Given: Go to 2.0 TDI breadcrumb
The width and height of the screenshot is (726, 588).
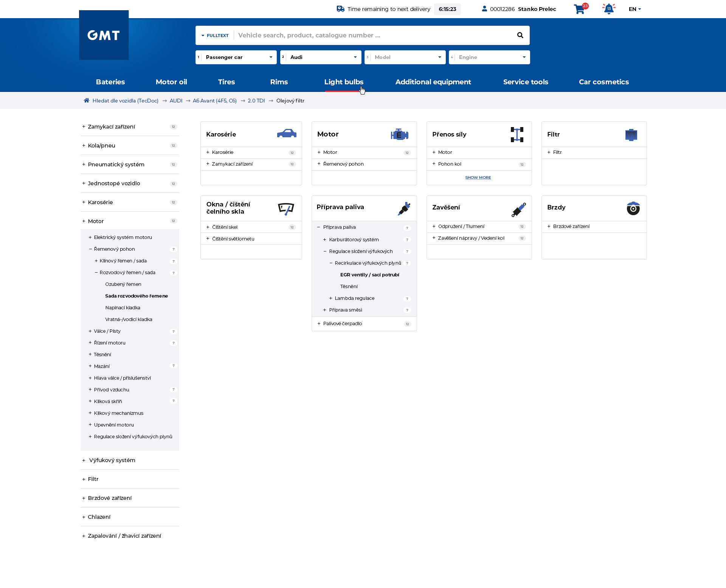Looking at the screenshot, I should coord(256,101).
